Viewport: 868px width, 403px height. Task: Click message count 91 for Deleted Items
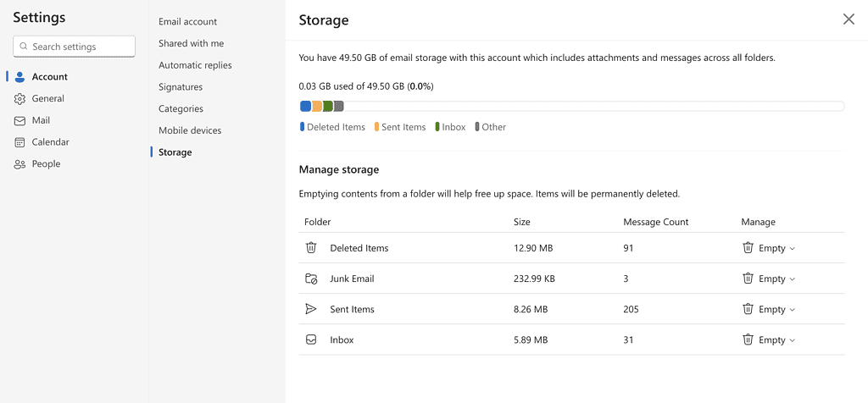pos(628,248)
